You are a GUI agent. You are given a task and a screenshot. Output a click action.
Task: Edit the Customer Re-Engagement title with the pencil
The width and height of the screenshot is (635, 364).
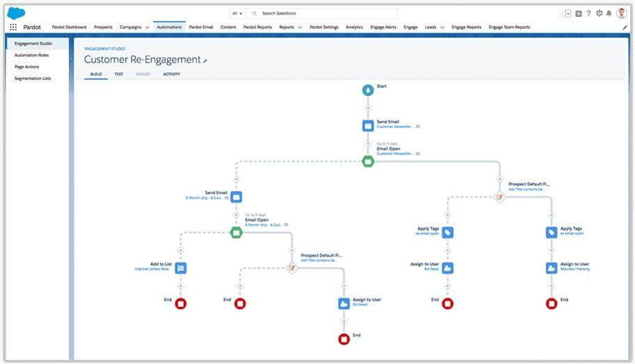(205, 61)
